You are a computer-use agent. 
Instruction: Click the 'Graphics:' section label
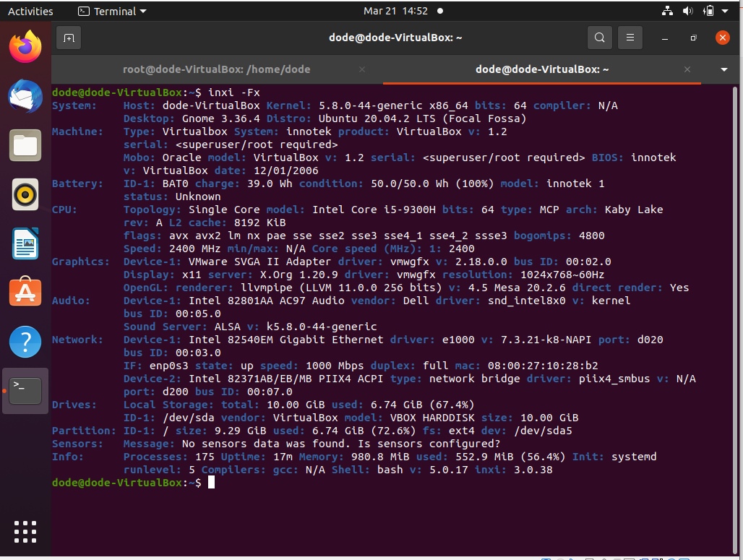[80, 262]
